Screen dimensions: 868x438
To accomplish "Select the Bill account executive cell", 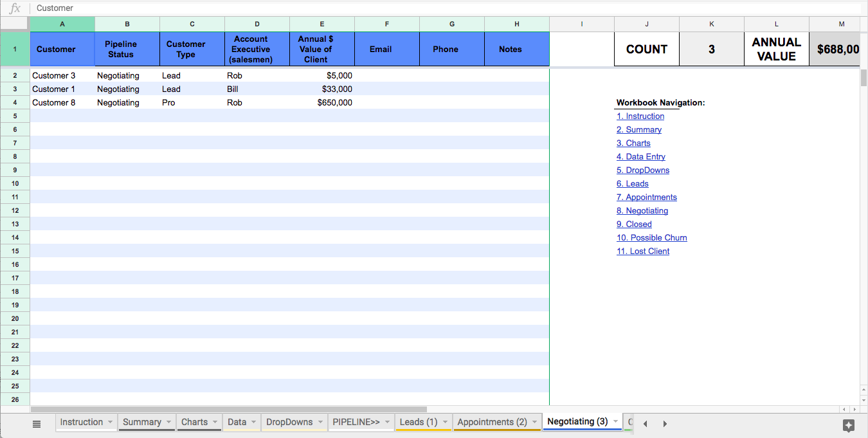I will 257,89.
